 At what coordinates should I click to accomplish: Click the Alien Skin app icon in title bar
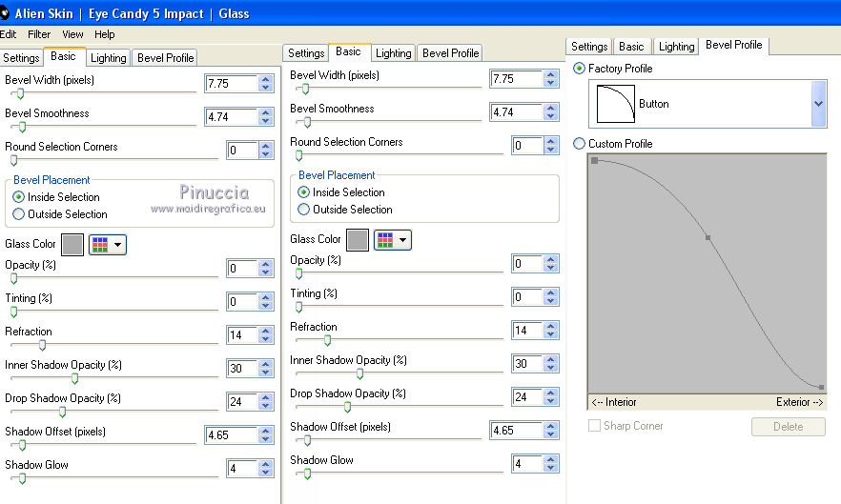5,12
